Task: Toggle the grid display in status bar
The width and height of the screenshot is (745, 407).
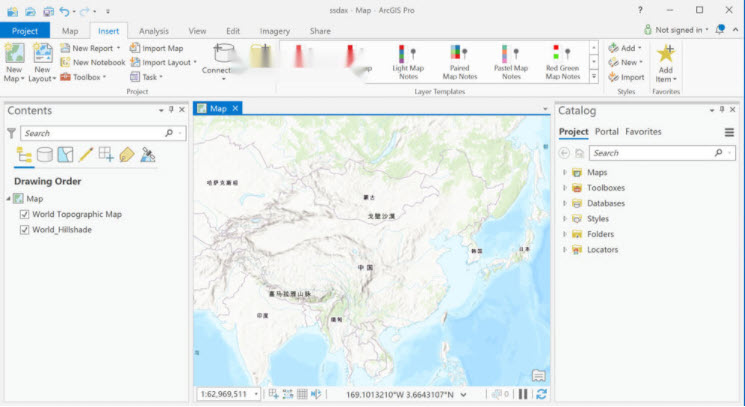Action: coord(302,394)
